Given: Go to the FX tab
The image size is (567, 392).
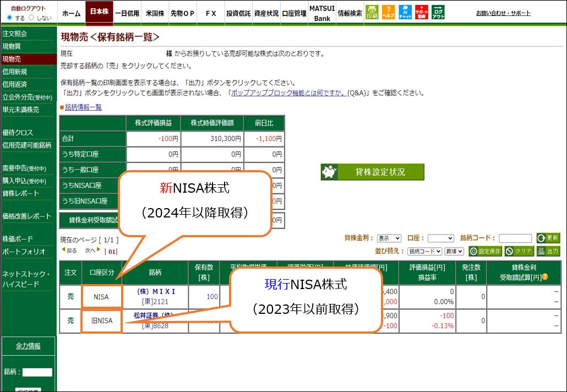Looking at the screenshot, I should 211,13.
